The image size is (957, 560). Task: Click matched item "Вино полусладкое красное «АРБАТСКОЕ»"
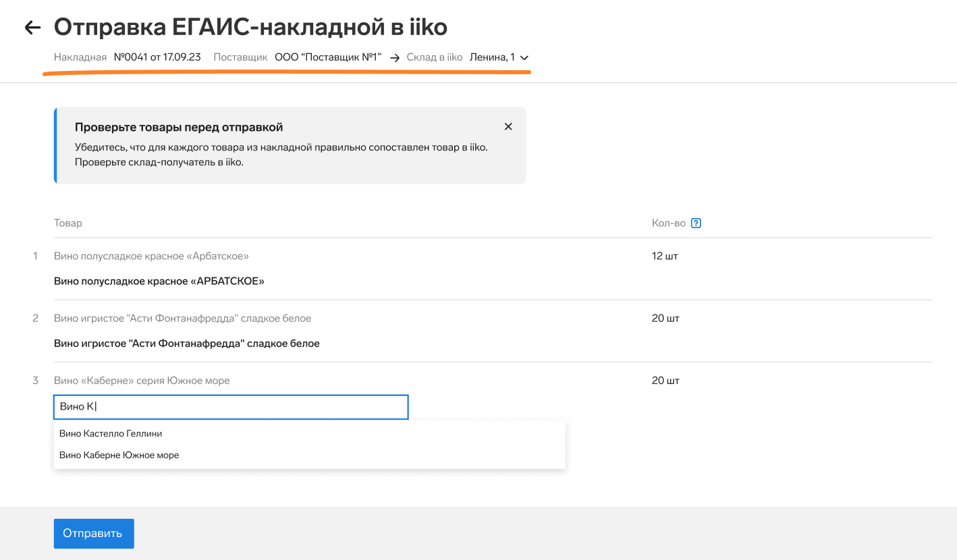click(x=159, y=281)
